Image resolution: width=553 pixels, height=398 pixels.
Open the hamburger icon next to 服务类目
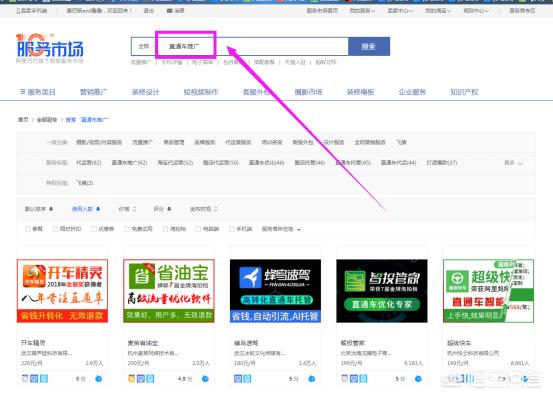coord(23,92)
